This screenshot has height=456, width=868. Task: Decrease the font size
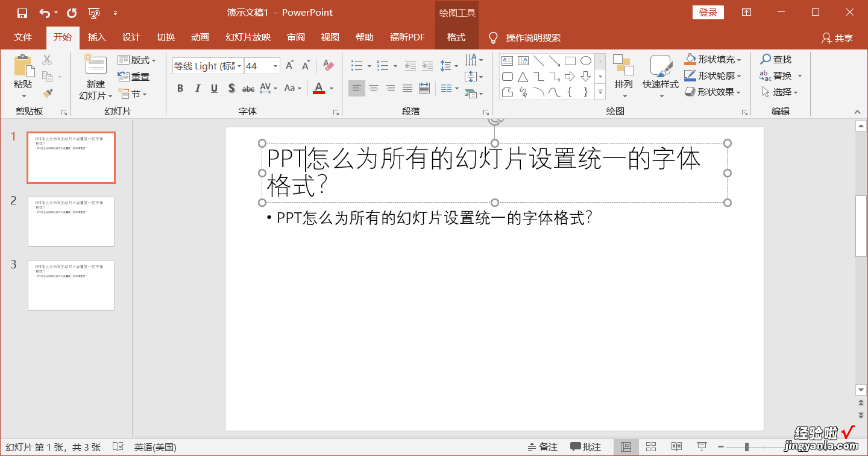tap(306, 66)
